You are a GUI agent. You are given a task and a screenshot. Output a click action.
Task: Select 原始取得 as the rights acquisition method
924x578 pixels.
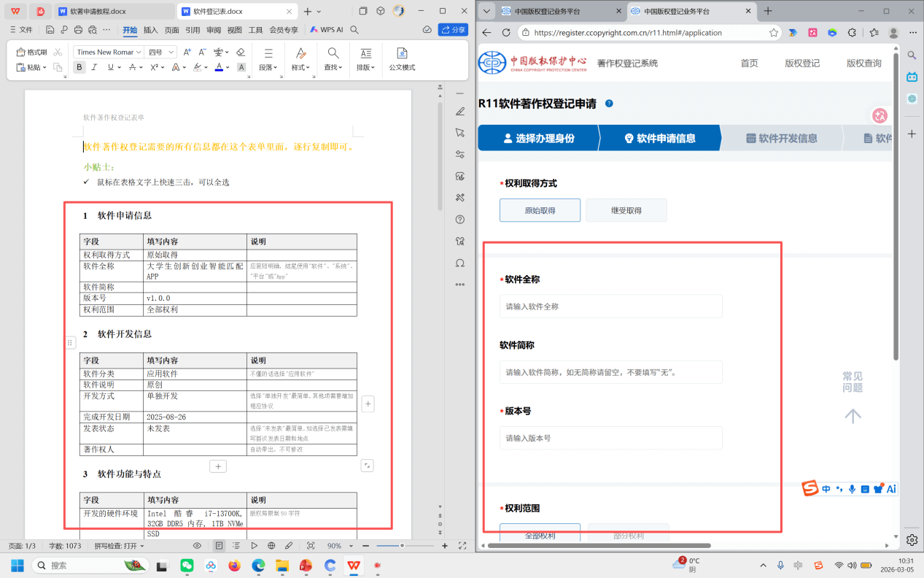[x=540, y=209]
